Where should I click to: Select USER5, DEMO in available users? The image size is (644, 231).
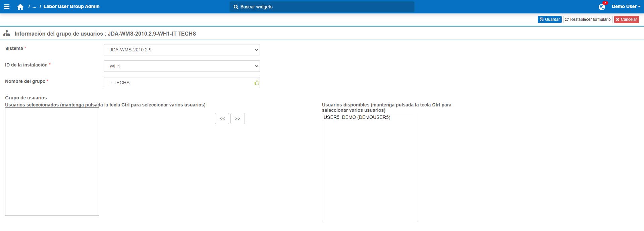[357, 118]
